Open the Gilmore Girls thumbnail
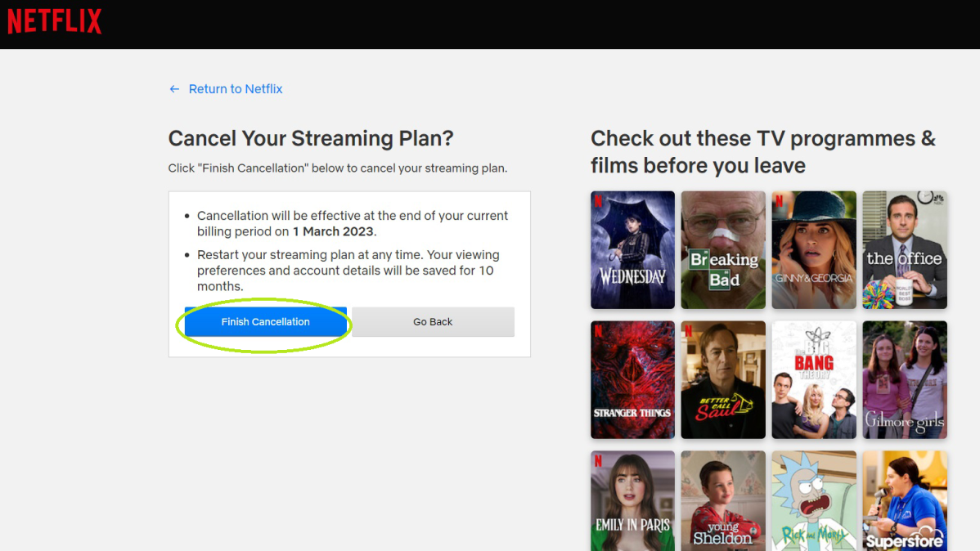Screen dimensions: 980x551 tap(905, 380)
